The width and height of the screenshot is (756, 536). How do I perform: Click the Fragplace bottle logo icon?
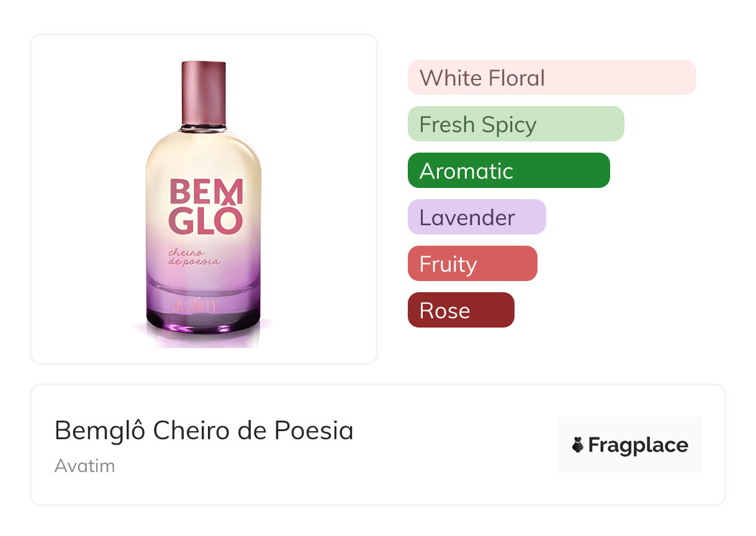click(x=578, y=445)
